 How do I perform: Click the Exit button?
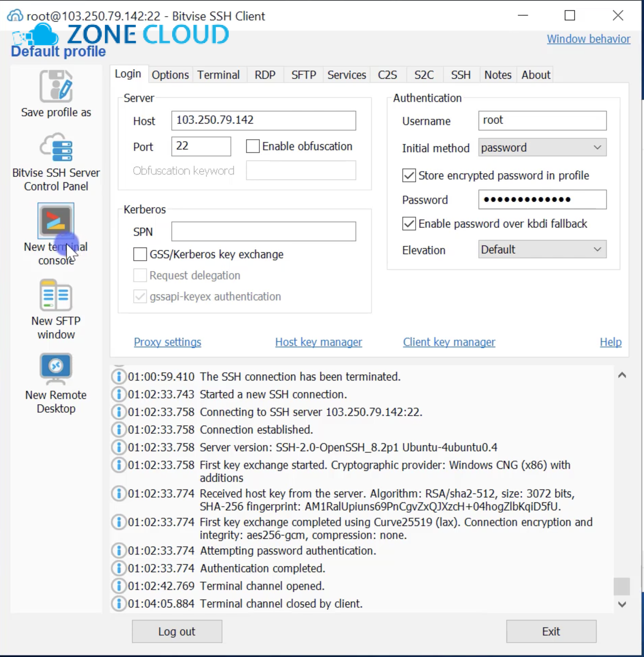(551, 632)
